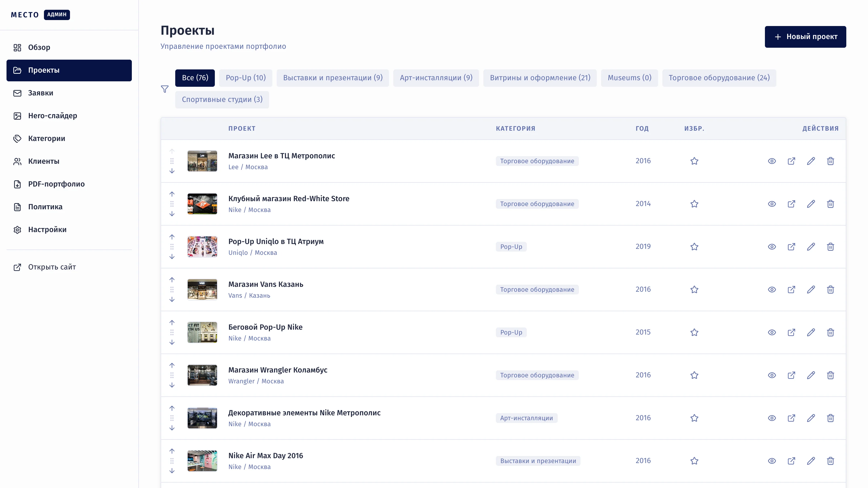Filter by Витрины и оформление (21)
The height and width of the screenshot is (488, 868).
540,78
